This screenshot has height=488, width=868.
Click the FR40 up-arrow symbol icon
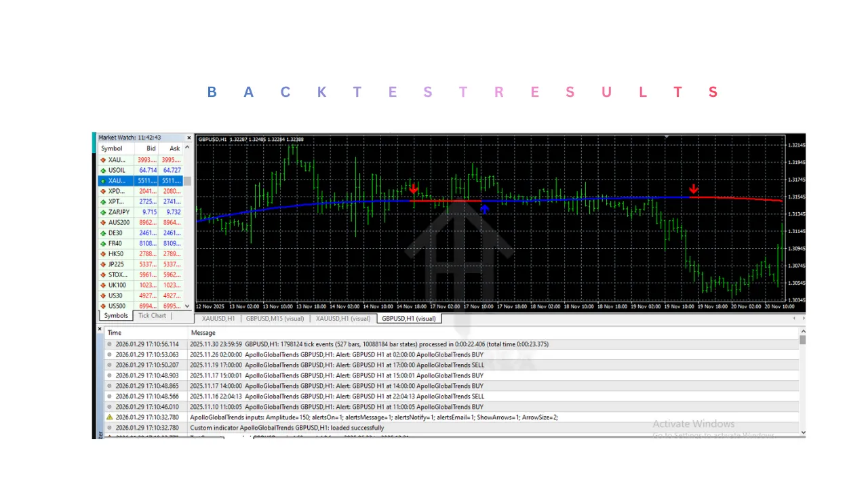coord(102,243)
